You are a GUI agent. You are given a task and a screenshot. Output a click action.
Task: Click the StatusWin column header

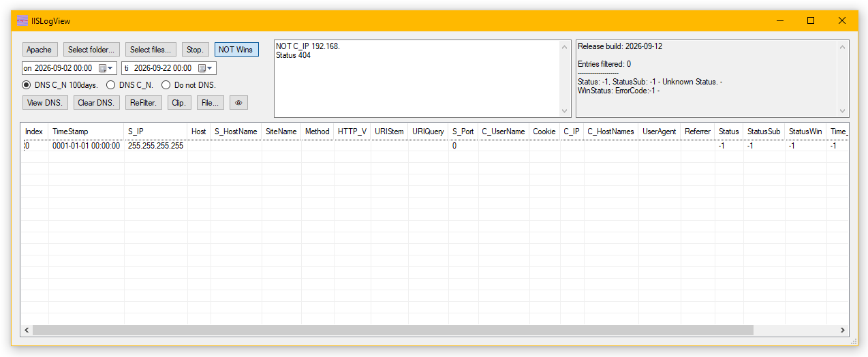(806, 131)
